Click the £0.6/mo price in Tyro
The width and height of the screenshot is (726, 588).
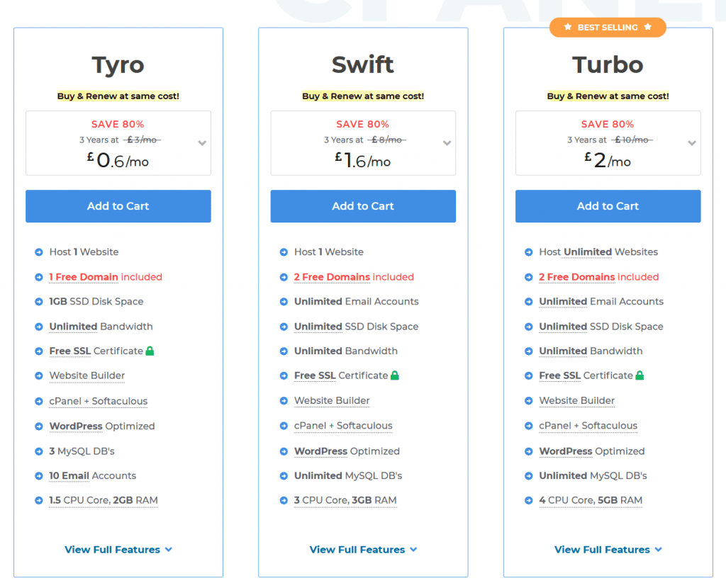(118, 161)
